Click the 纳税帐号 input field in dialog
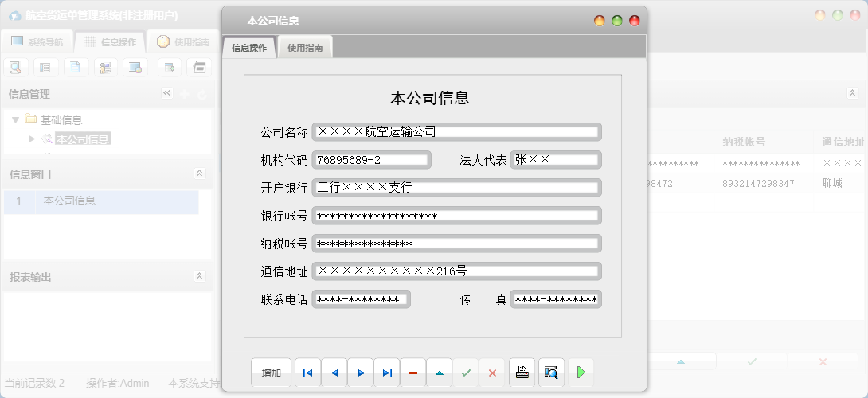This screenshot has height=398, width=868. [x=457, y=244]
